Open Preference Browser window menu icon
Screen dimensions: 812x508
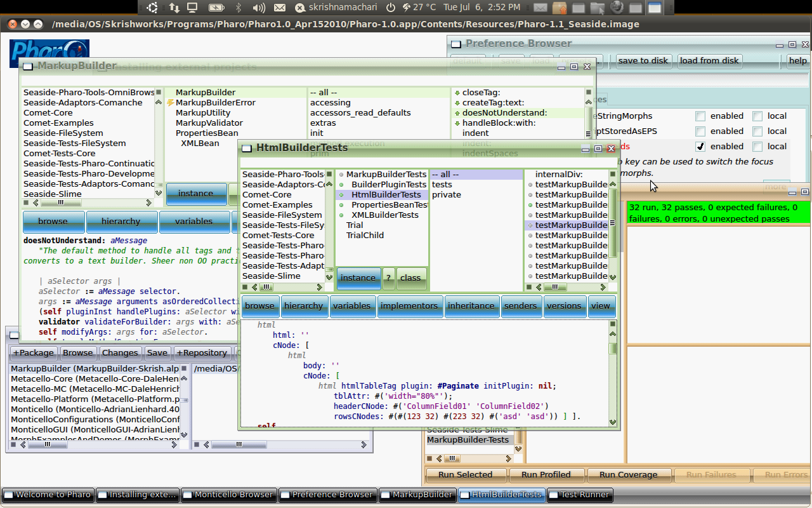point(455,44)
